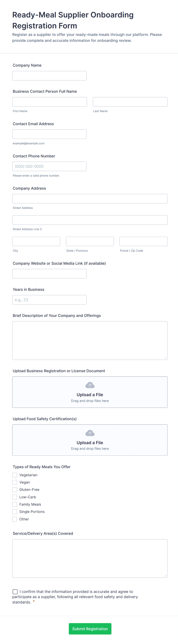Image resolution: width=178 pixels, height=644 pixels.
Task: Click the Contact Phone Number field
Action: click(49, 166)
